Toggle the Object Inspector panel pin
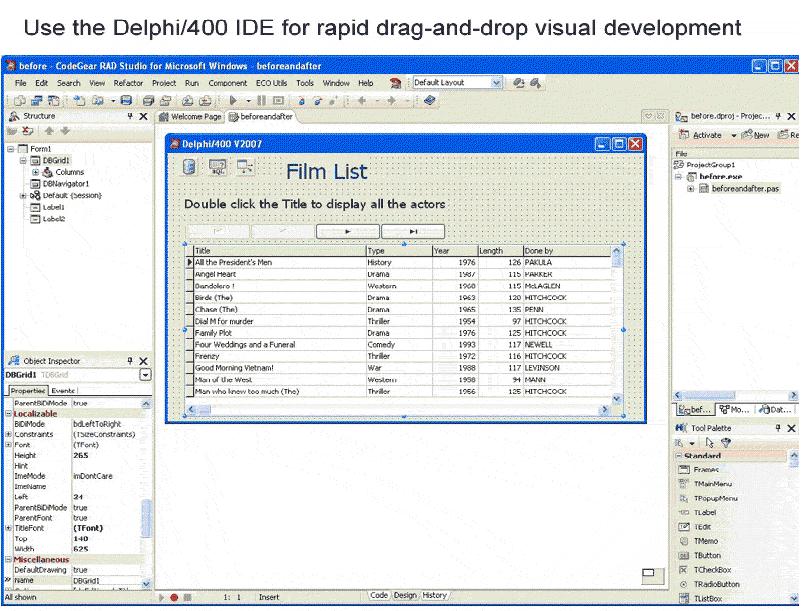 point(130,361)
